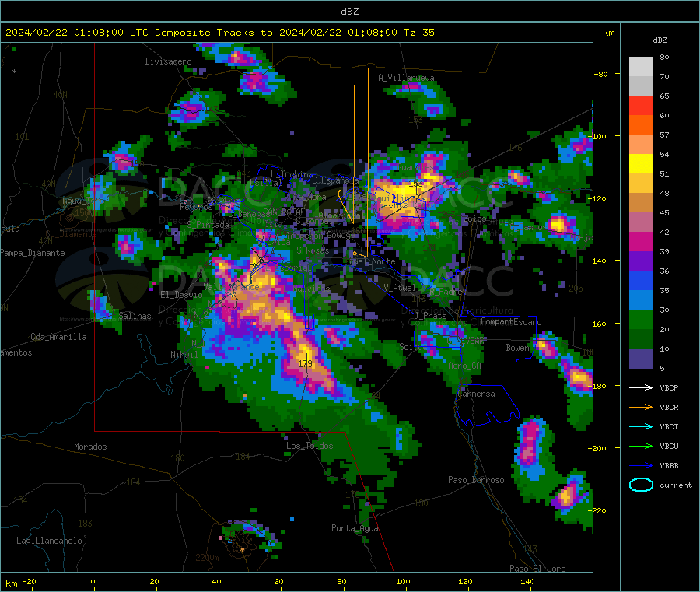Click the 'Carmensa' map label
The height and width of the screenshot is (592, 700).
point(476,394)
